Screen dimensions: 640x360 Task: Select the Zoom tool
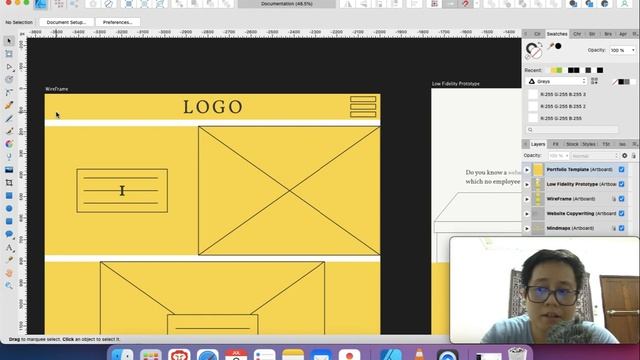point(9,286)
